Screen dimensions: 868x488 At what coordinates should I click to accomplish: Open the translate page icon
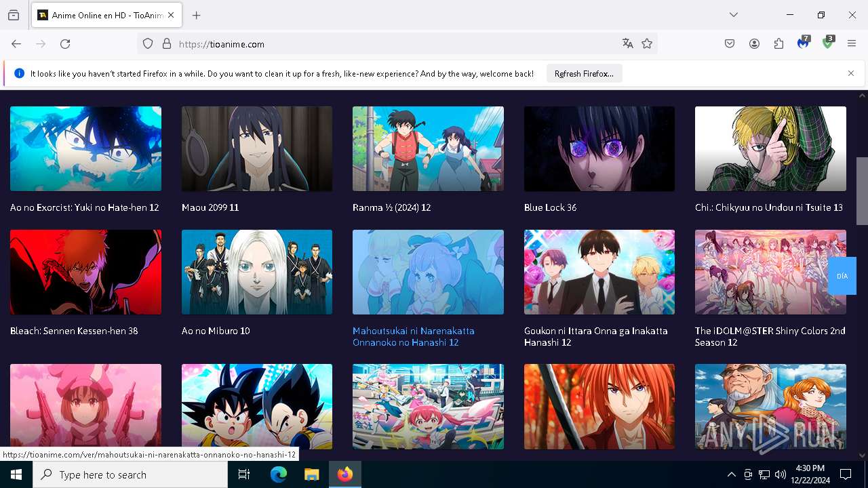628,44
